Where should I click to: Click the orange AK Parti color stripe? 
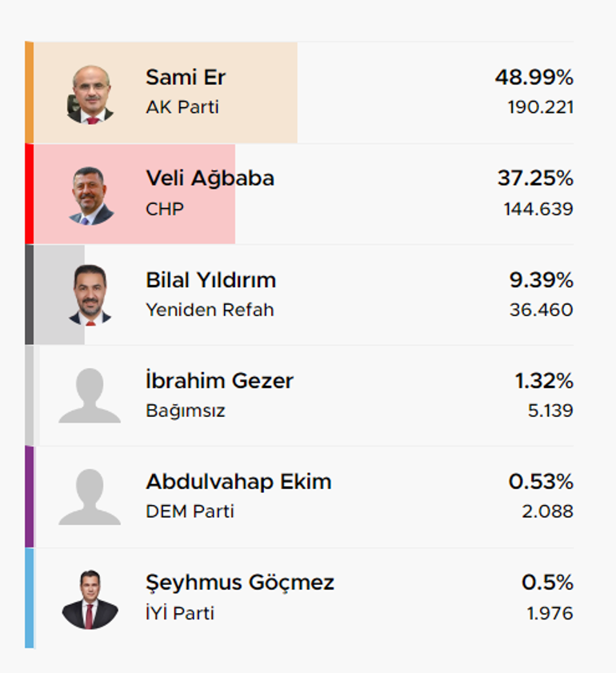tap(29, 92)
